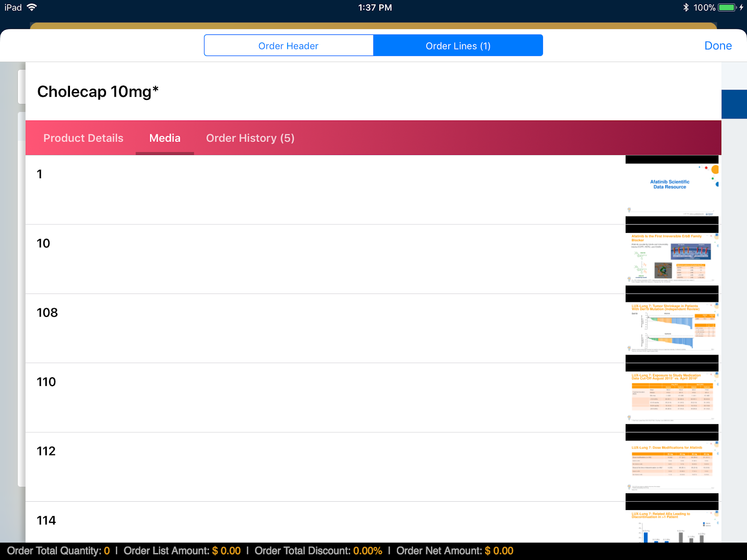The image size is (747, 560).
Task: Tap the Wi-Fi icon in status bar
Action: 32,7
